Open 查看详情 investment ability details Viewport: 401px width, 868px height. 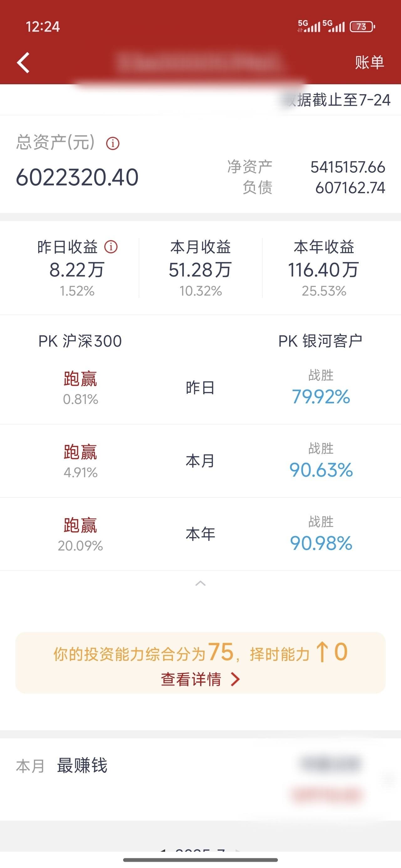pyautogui.click(x=191, y=679)
